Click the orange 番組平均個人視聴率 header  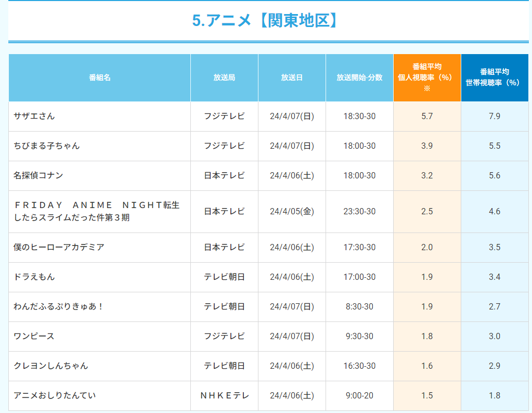(427, 78)
